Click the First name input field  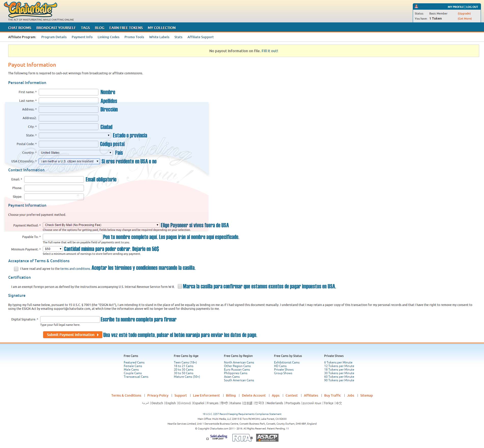point(68,92)
